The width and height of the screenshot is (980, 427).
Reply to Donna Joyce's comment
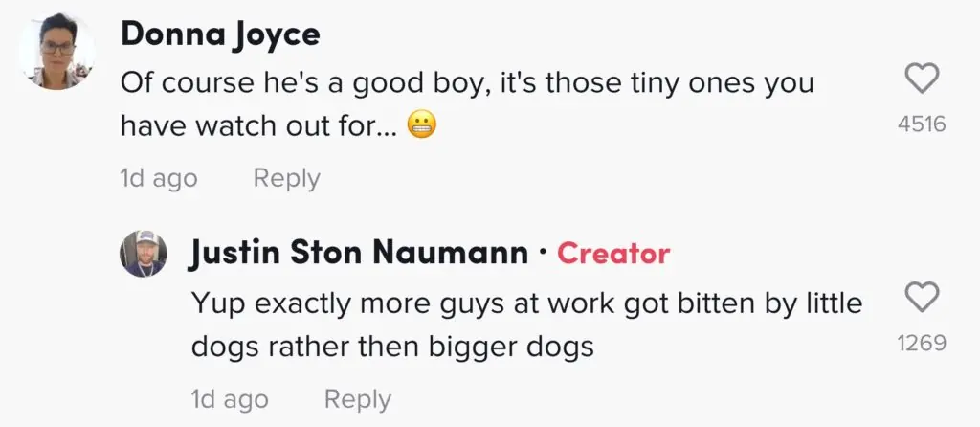[286, 178]
